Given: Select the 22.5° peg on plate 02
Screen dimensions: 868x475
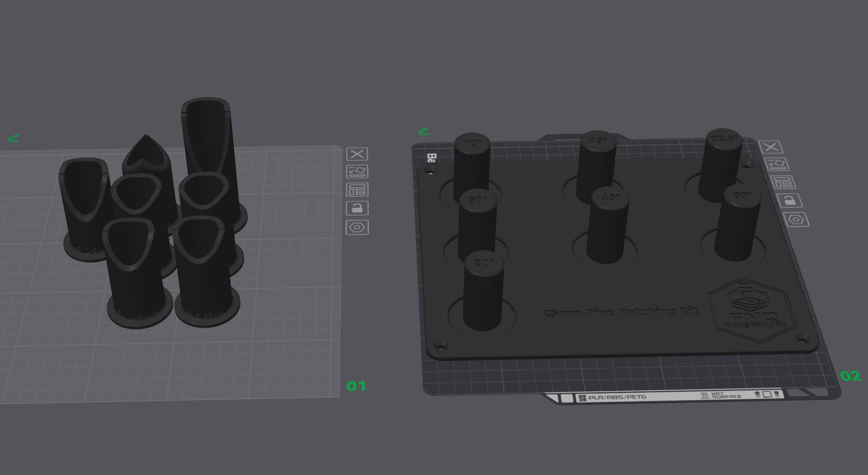Looking at the screenshot, I should (722, 165).
